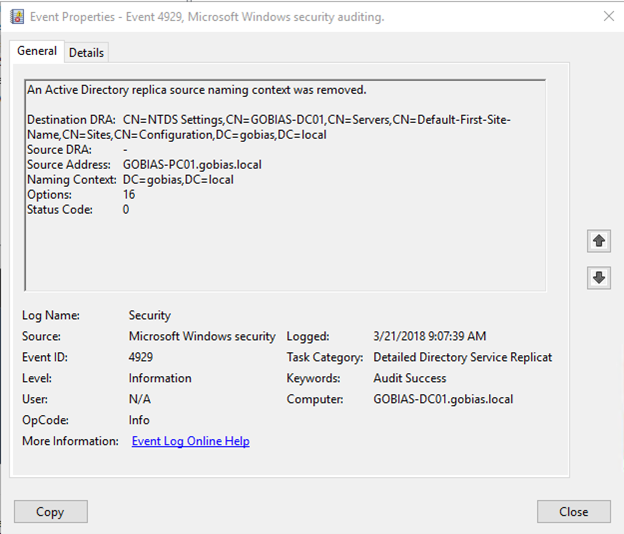Viewport: 624px width, 534px height.
Task: Click the User value N/A
Action: click(x=140, y=399)
